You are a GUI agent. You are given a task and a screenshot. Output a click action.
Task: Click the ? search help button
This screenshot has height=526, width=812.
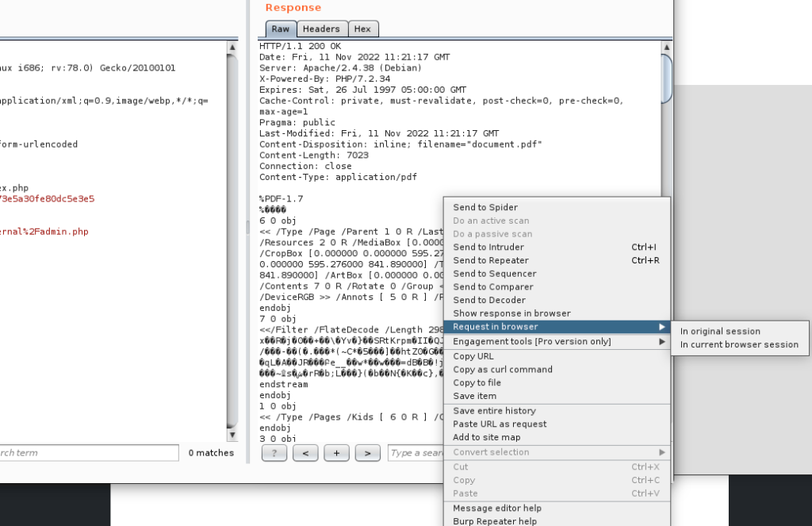tap(274, 453)
